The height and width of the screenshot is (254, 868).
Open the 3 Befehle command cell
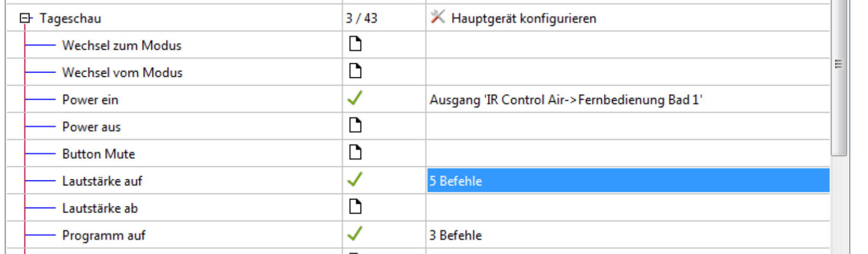pyautogui.click(x=456, y=235)
